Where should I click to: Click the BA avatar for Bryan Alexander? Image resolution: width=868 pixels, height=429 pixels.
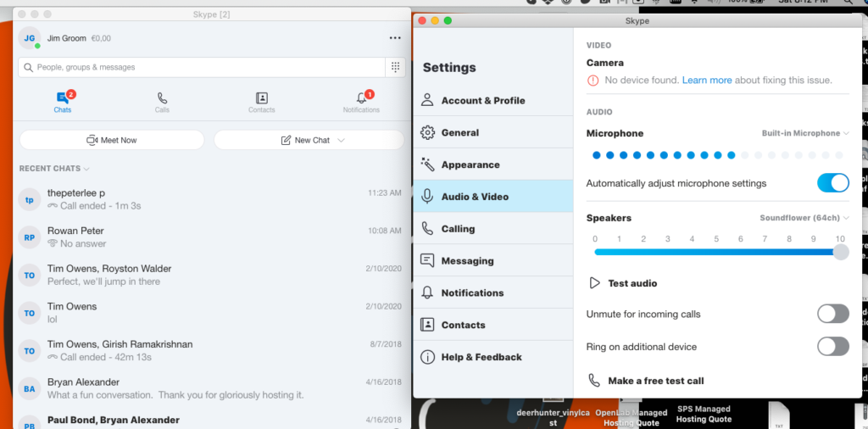[30, 388]
